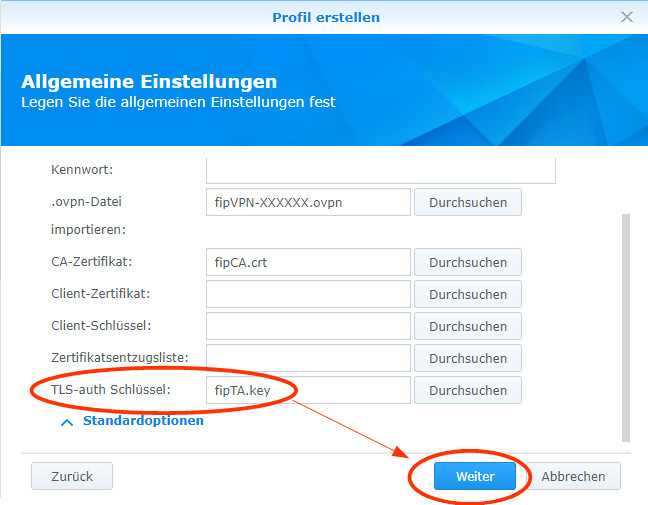The image size is (648, 505).
Task: Browse for the TLS-auth Schlüssel file
Action: 467,390
